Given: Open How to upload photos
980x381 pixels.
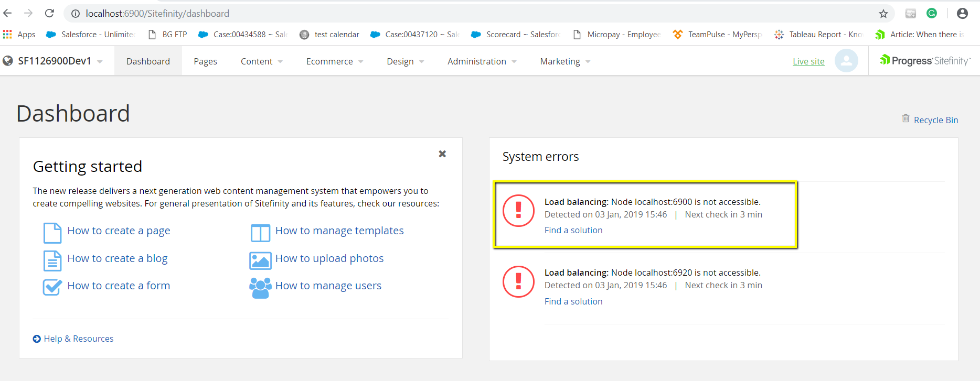Looking at the screenshot, I should coord(329,258).
